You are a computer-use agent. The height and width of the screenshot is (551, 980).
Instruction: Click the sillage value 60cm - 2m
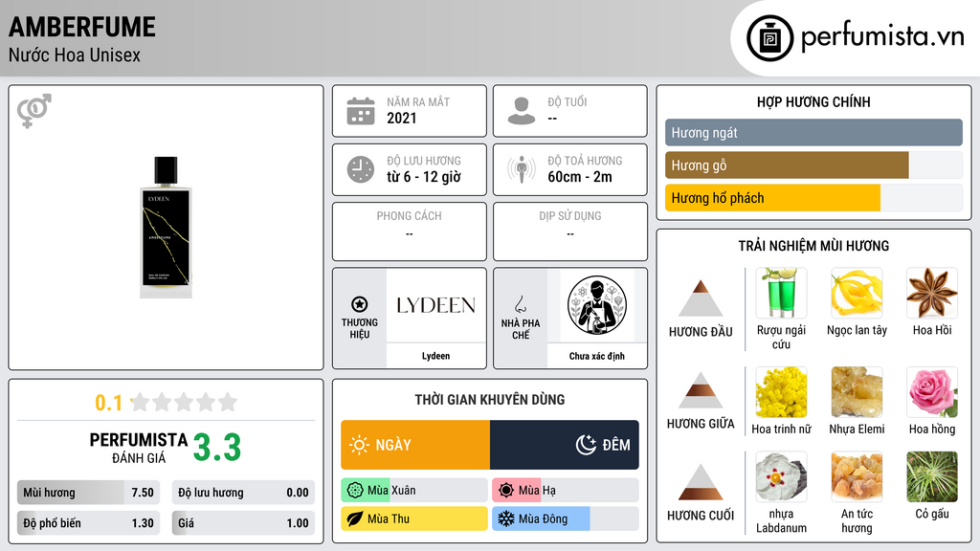[x=580, y=177]
